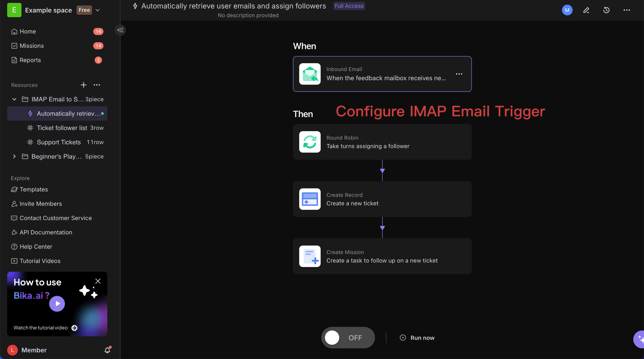Click the Create Mission action icon

coord(310,256)
